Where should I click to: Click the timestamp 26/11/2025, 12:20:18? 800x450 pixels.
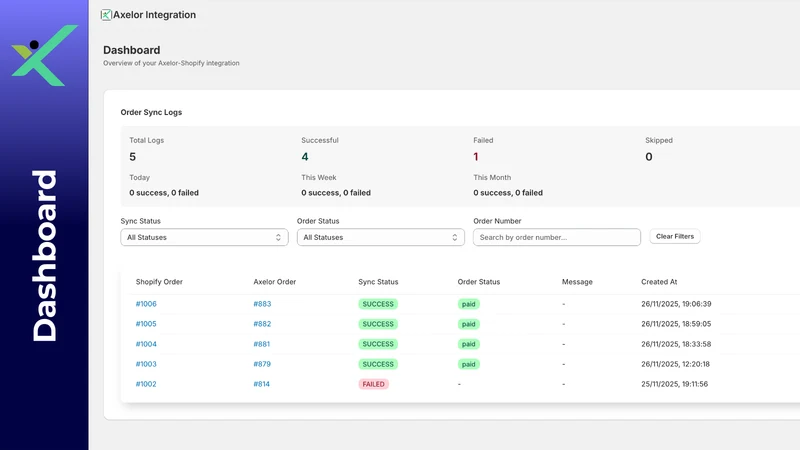[676, 364]
